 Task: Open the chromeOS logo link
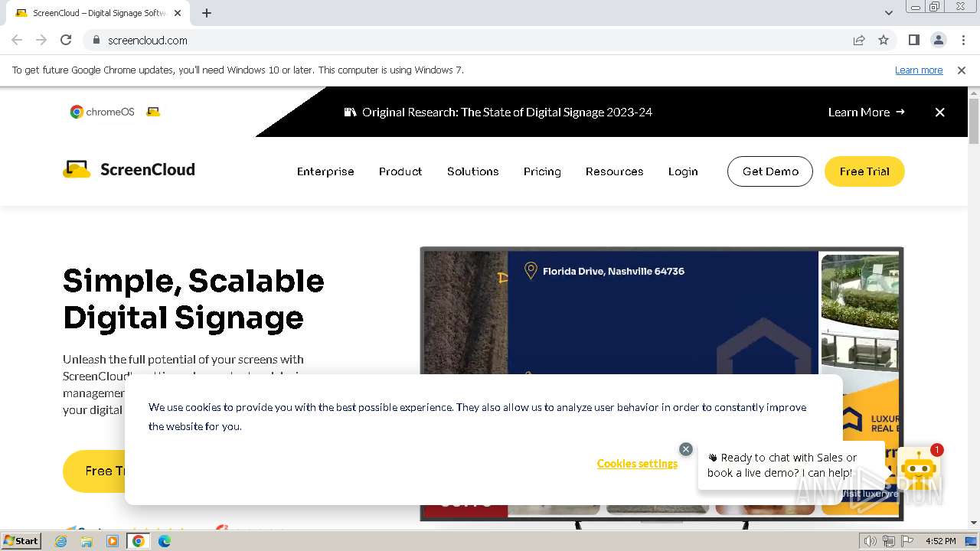point(103,112)
